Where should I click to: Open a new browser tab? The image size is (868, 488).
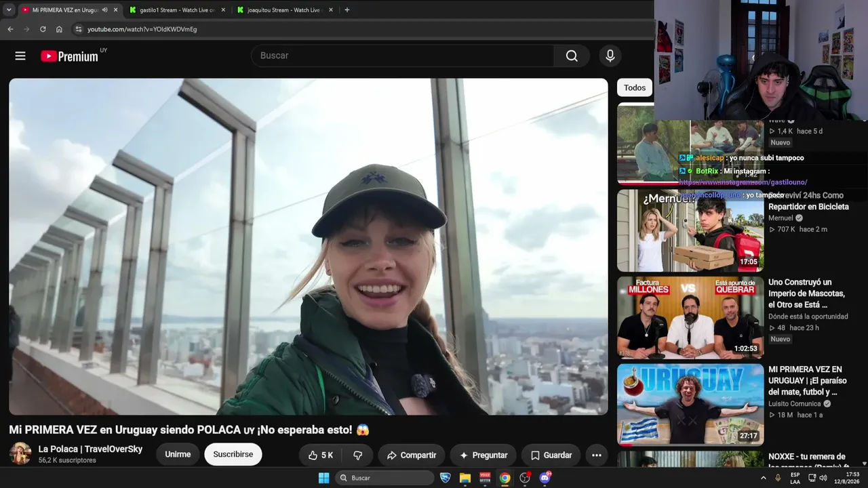(347, 10)
